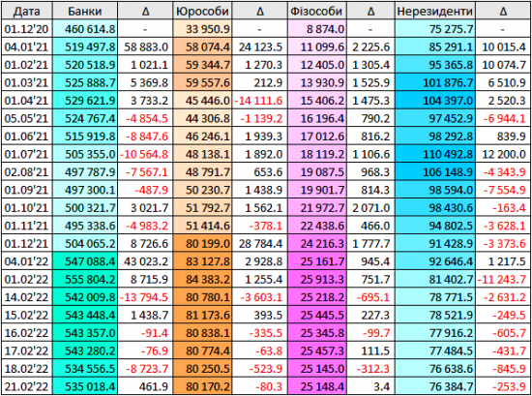The width and height of the screenshot is (532, 396).
Task: Click date cell 01.10'21
Action: (x=26, y=208)
